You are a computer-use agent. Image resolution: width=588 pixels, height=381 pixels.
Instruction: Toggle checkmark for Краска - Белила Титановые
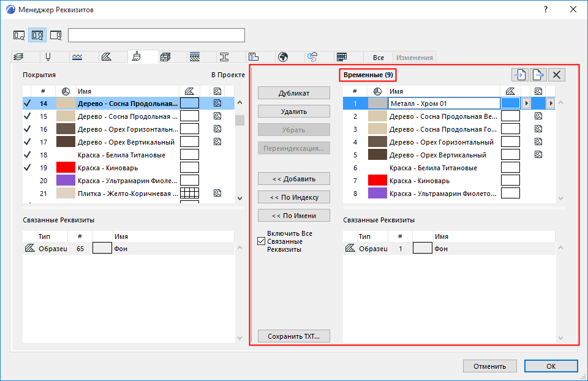(28, 154)
